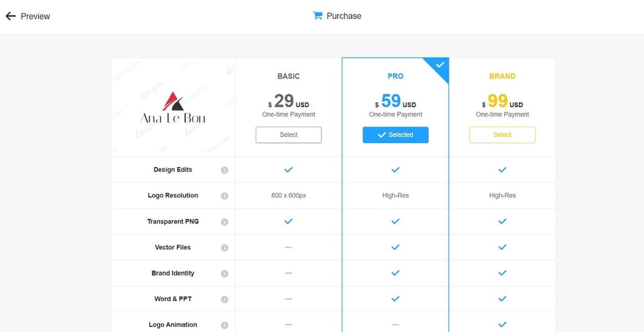The image size is (644, 332).
Task: Click the $29 USD price
Action: 289,101
